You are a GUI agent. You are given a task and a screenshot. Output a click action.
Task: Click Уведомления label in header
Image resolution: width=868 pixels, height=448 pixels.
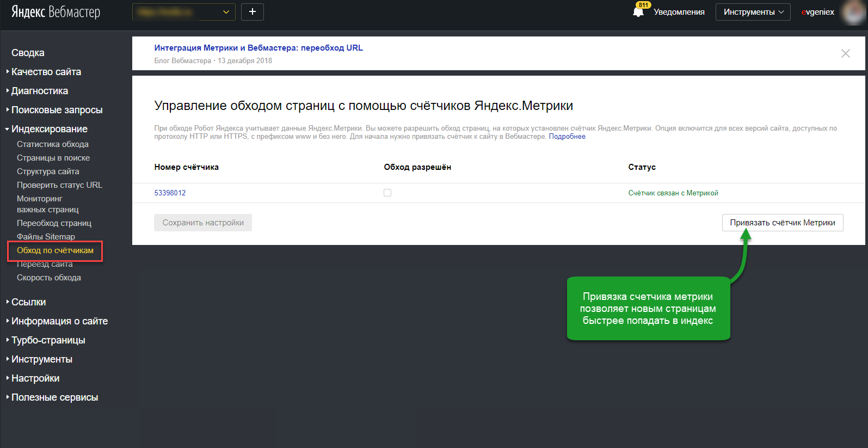pos(679,12)
